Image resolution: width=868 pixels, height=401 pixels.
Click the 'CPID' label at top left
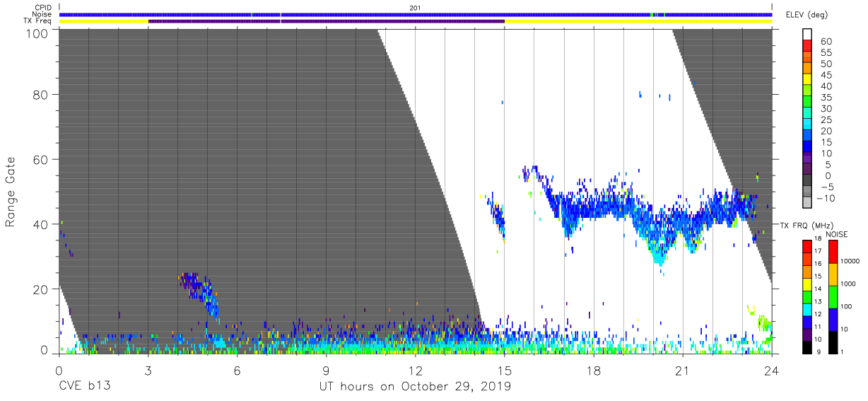[44, 7]
